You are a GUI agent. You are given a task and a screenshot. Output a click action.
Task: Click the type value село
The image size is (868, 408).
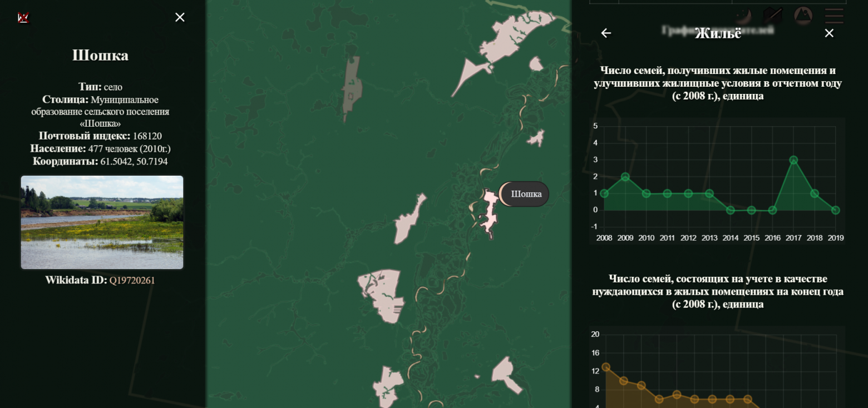pyautogui.click(x=113, y=87)
